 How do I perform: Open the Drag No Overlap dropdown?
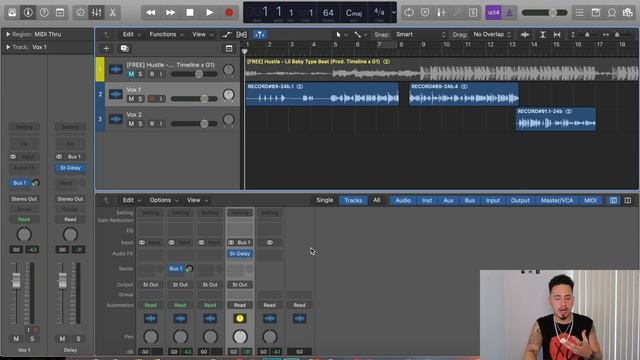tap(492, 35)
